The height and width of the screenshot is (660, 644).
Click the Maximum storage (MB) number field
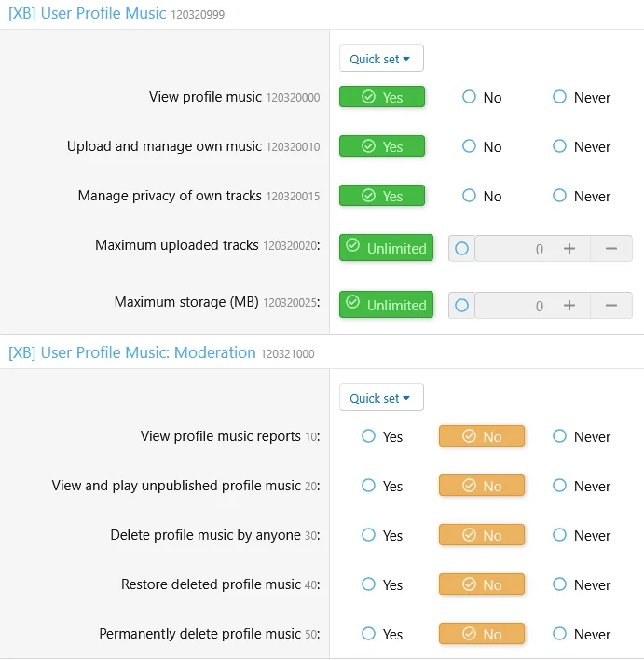coord(512,305)
